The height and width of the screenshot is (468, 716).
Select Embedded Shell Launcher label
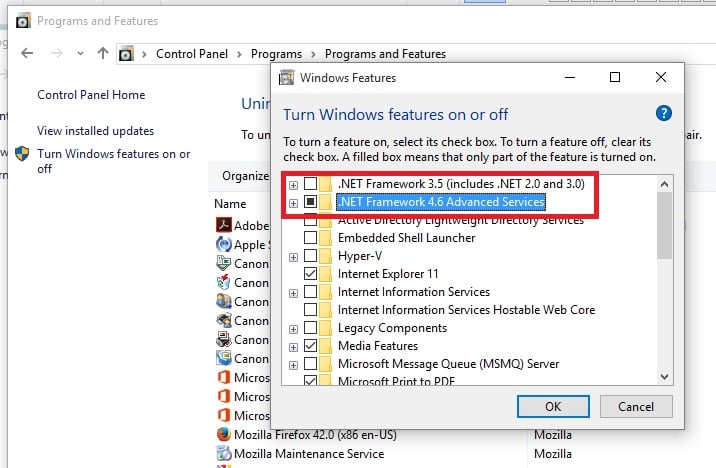[x=406, y=238]
